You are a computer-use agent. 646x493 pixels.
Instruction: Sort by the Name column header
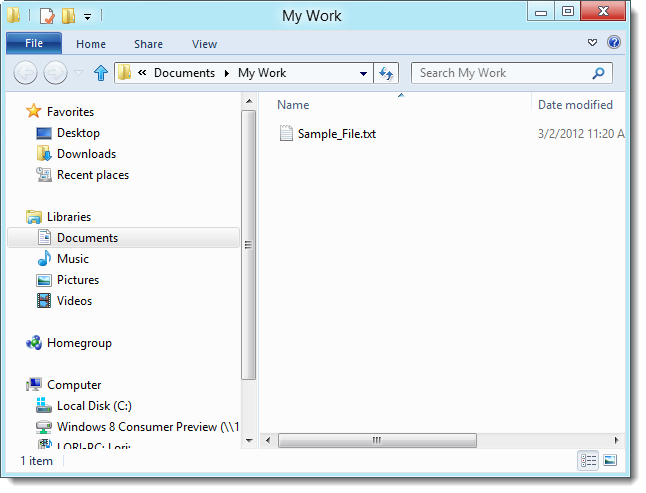pyautogui.click(x=293, y=105)
